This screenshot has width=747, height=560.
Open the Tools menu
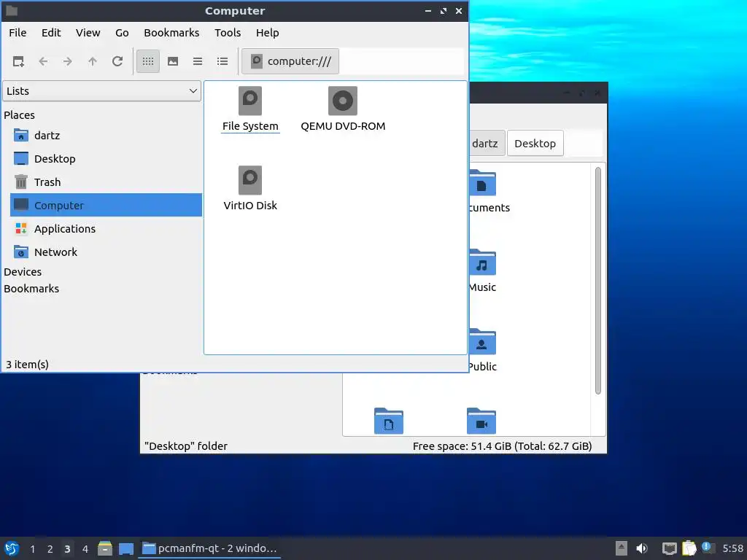click(228, 33)
